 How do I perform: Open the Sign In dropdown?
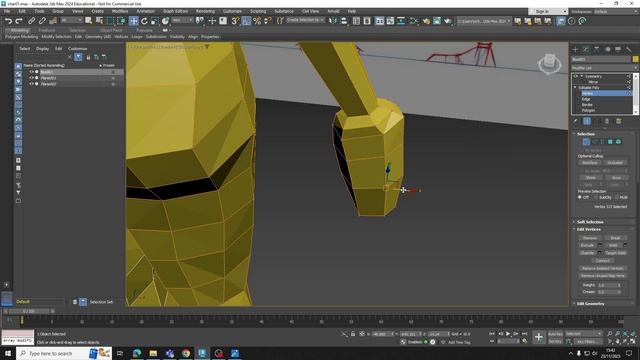point(548,11)
